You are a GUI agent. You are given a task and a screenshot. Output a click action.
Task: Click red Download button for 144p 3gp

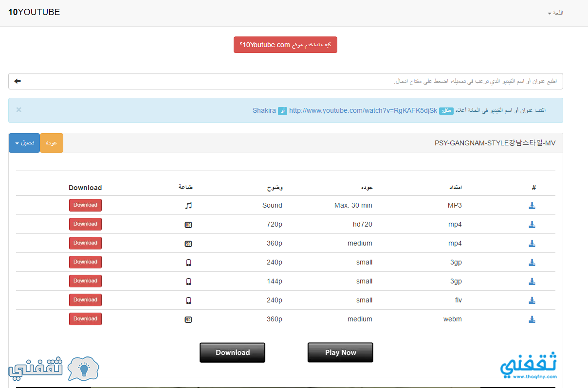click(85, 281)
